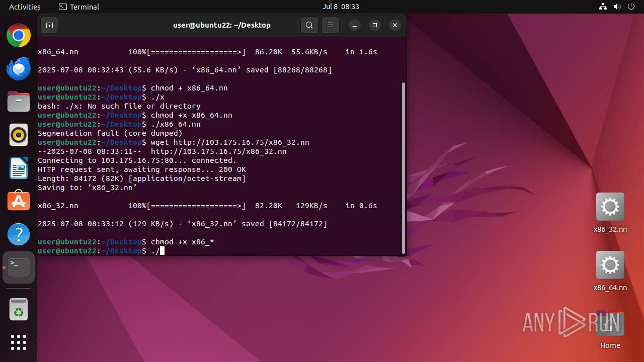
Task: Open the Terminal app menu in the top bar
Action: click(x=79, y=7)
